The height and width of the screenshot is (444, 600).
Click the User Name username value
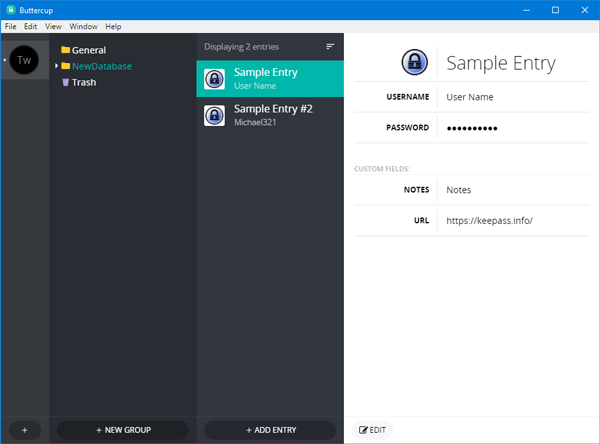470,97
